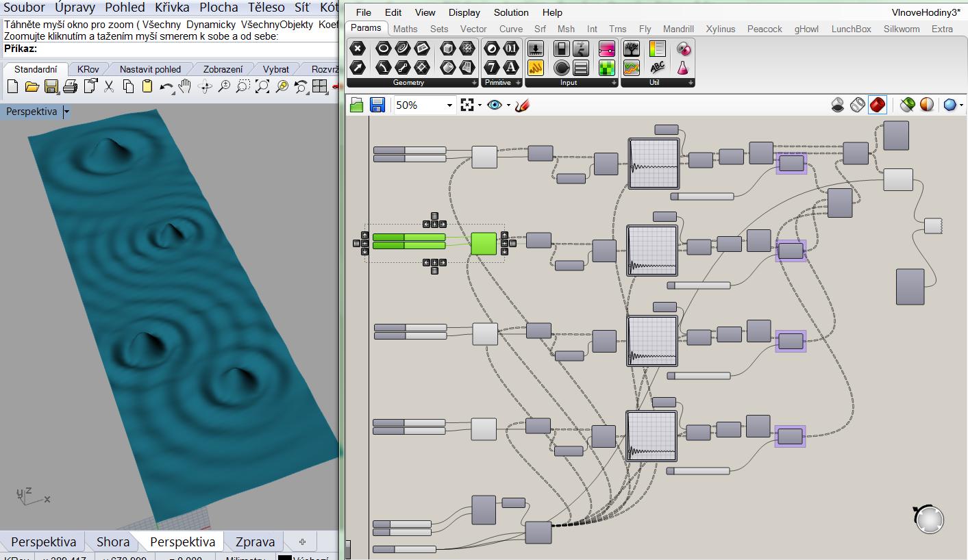Open the Solution menu in Grasshopper

(x=511, y=12)
